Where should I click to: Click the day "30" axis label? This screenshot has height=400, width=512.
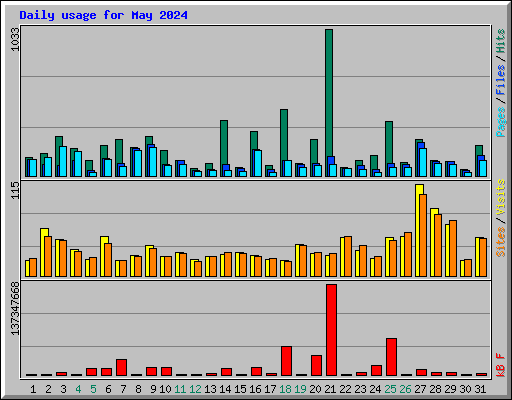[465, 389]
